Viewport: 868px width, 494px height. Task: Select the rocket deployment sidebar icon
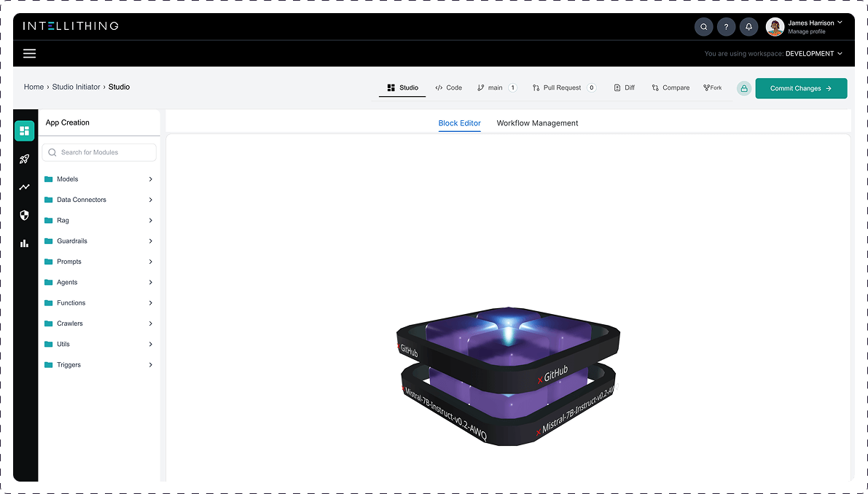(25, 159)
